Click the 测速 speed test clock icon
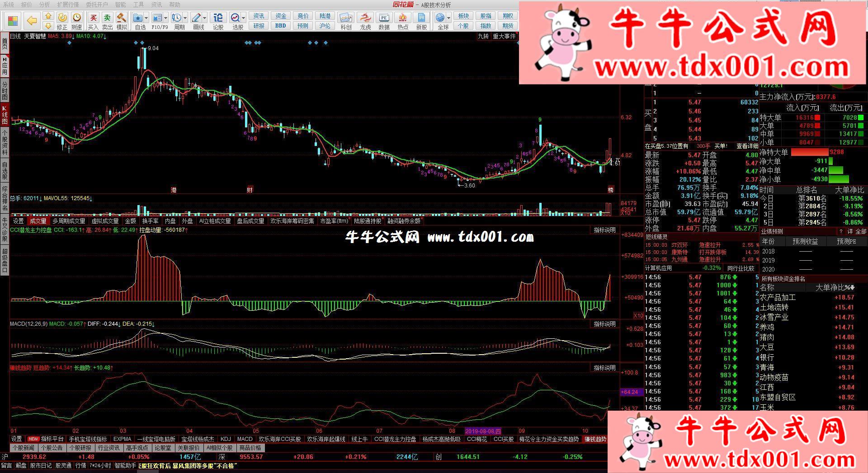Viewport: 868px width, 473px height. (x=77, y=20)
